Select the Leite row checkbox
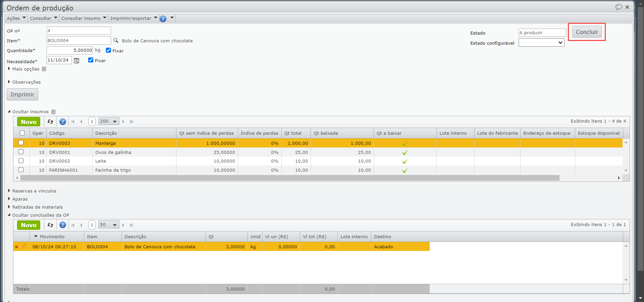The image size is (644, 302). [x=21, y=161]
